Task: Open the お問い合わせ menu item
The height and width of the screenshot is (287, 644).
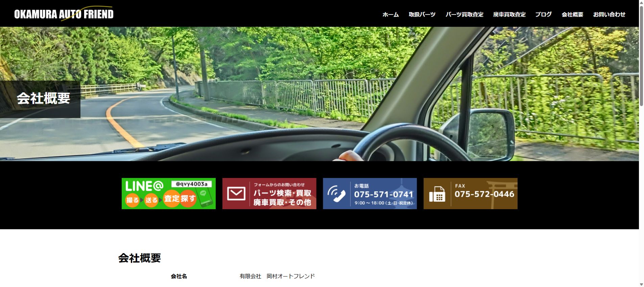Action: (x=609, y=15)
